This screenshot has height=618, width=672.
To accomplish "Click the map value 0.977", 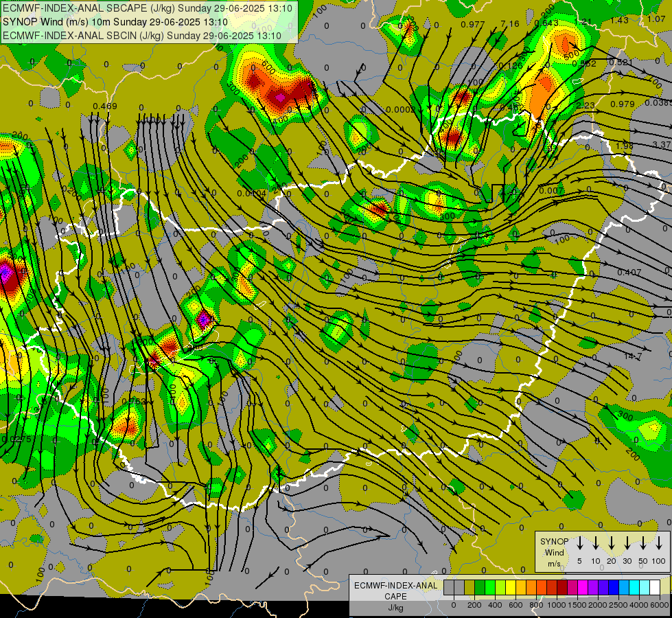I will [473, 25].
